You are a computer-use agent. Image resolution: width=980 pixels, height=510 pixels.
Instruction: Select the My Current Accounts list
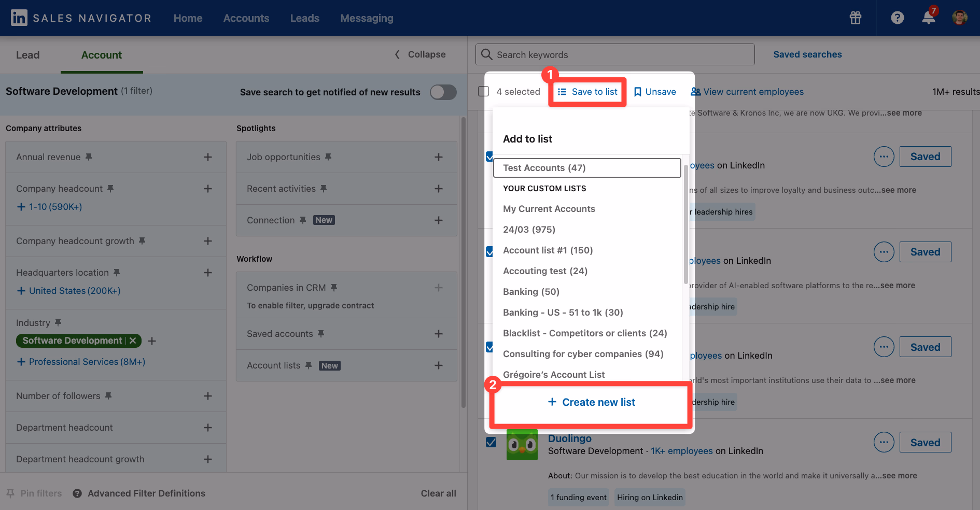pos(549,209)
